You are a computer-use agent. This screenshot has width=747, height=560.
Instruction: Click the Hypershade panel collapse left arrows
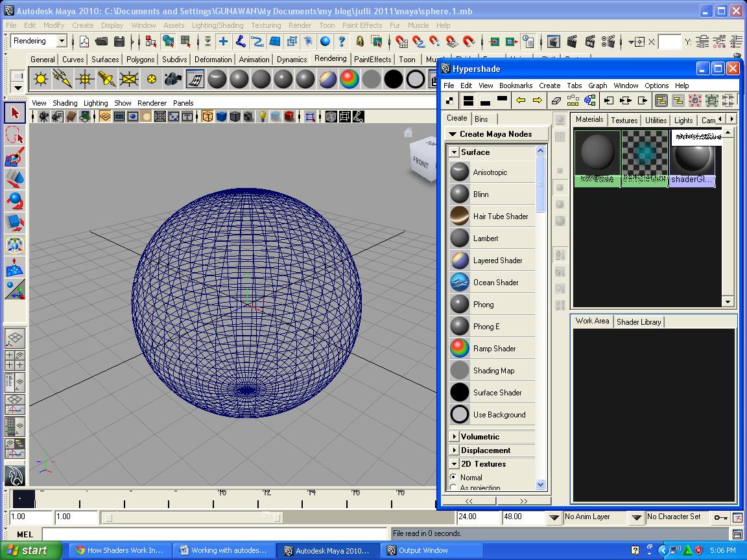(x=469, y=501)
